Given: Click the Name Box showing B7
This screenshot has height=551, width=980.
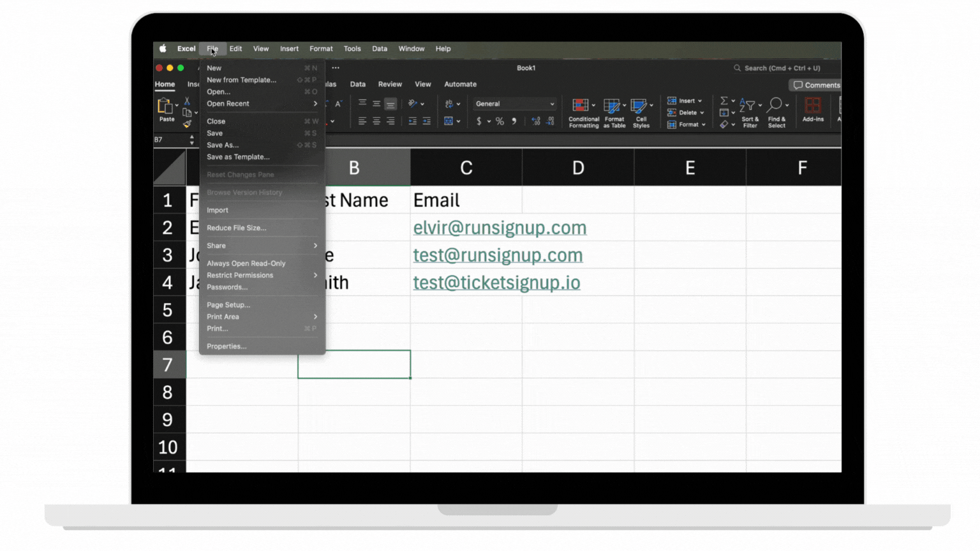Looking at the screenshot, I should (x=171, y=139).
